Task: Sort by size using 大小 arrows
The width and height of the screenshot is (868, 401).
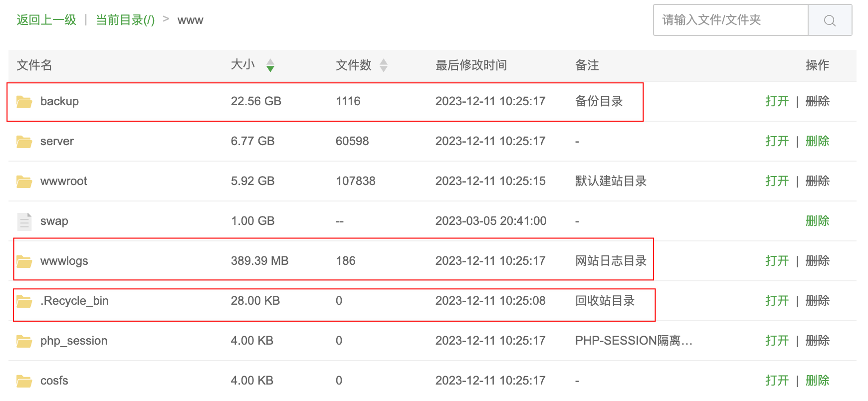Action: [270, 65]
